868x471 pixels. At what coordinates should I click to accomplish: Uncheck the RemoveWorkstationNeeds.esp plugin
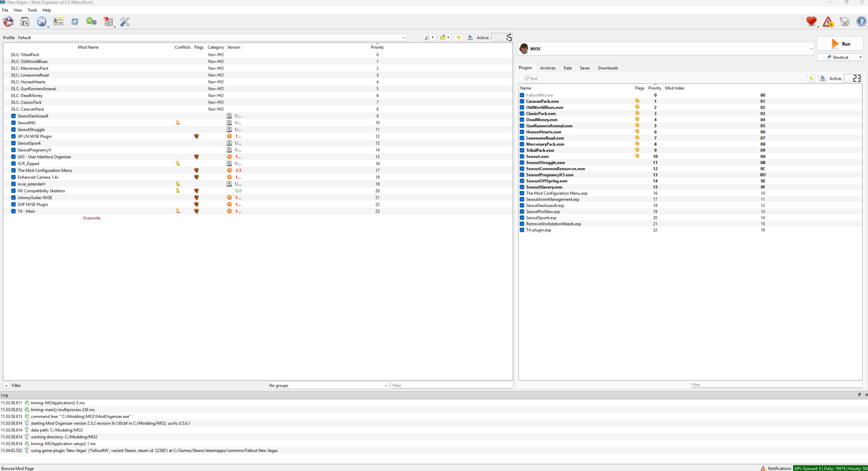coord(522,224)
